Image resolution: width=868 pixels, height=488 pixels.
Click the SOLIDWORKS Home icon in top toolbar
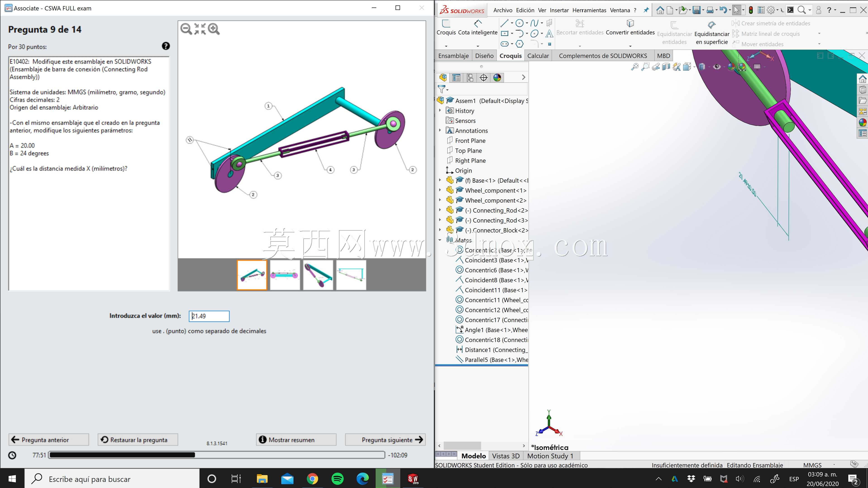pyautogui.click(x=660, y=10)
